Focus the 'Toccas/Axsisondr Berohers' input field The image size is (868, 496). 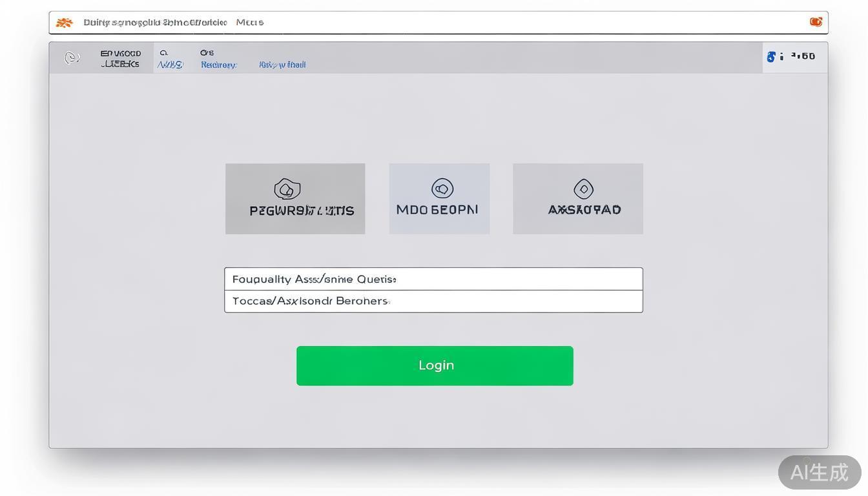pyautogui.click(x=433, y=302)
